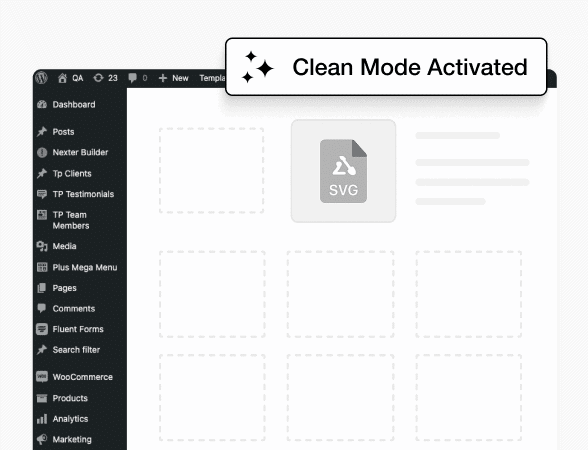Open Tp Clients menu item

[x=72, y=174]
